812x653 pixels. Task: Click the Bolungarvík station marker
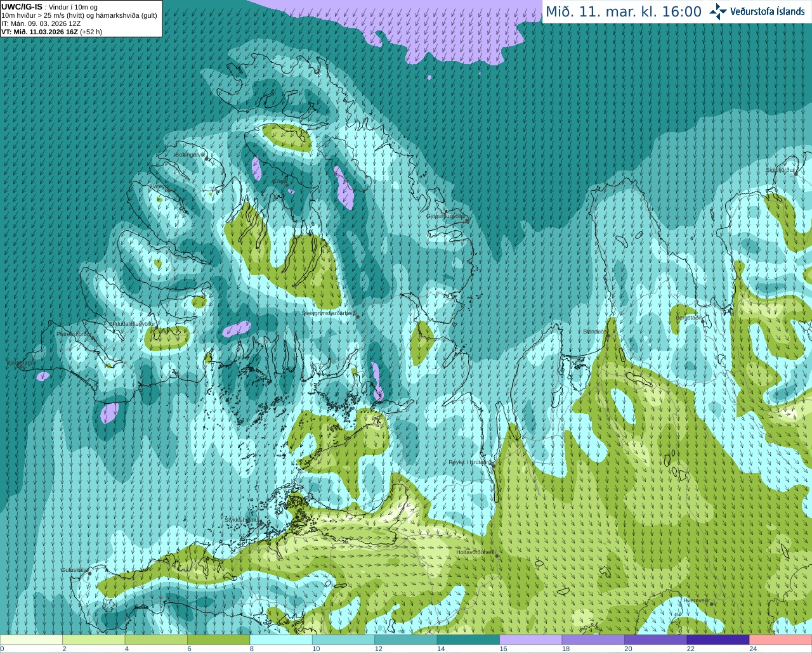(x=207, y=159)
